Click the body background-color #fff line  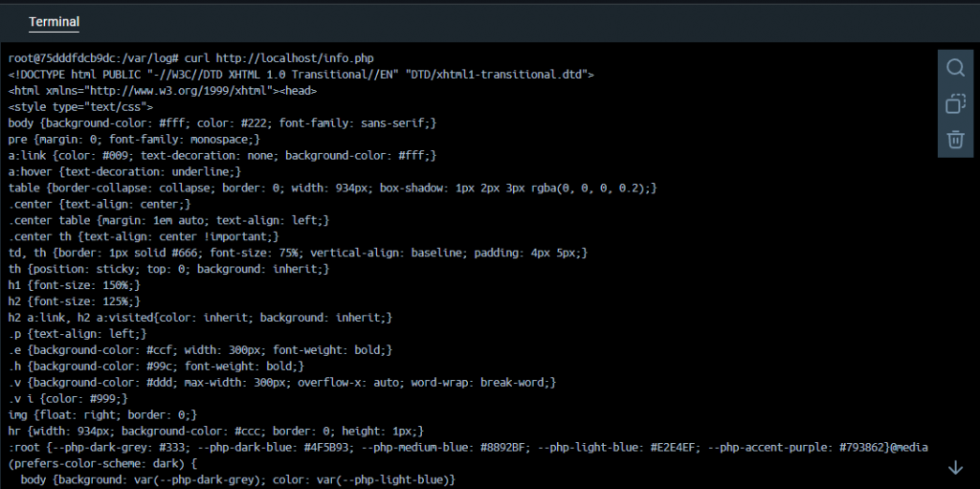pyautogui.click(x=222, y=123)
